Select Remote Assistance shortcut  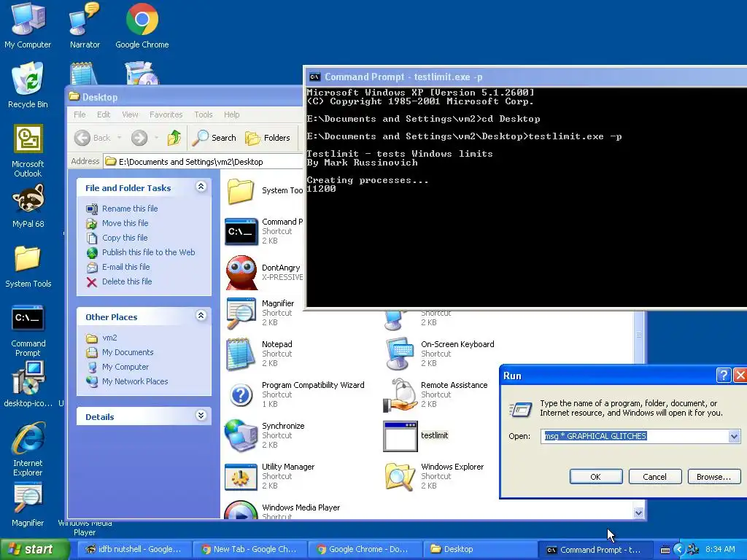(436, 394)
